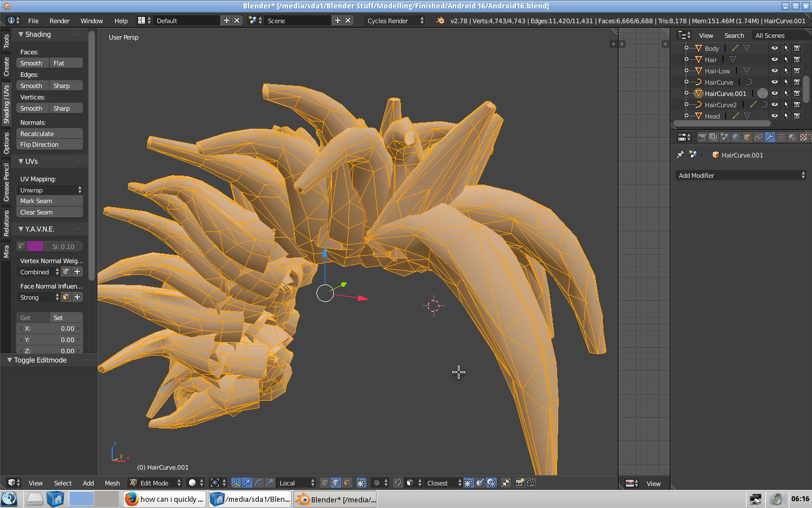Select vertex select mode icon
The image size is (812, 508).
(x=324, y=483)
